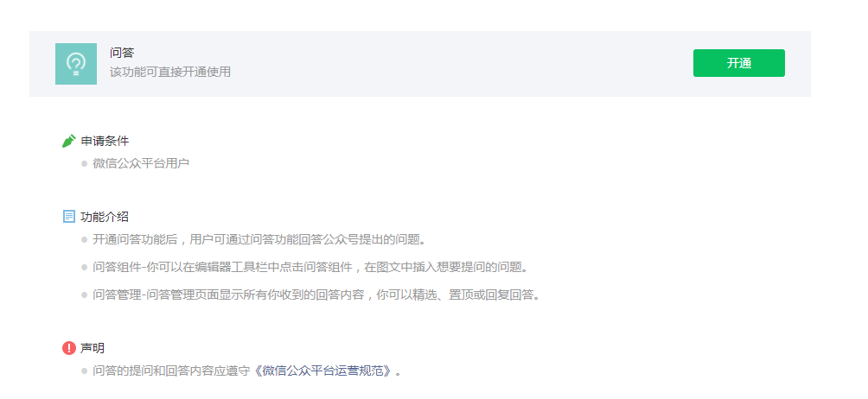Open the 《微信公众平台运营规范》 link
This screenshot has height=399, width=868.
tap(325, 370)
